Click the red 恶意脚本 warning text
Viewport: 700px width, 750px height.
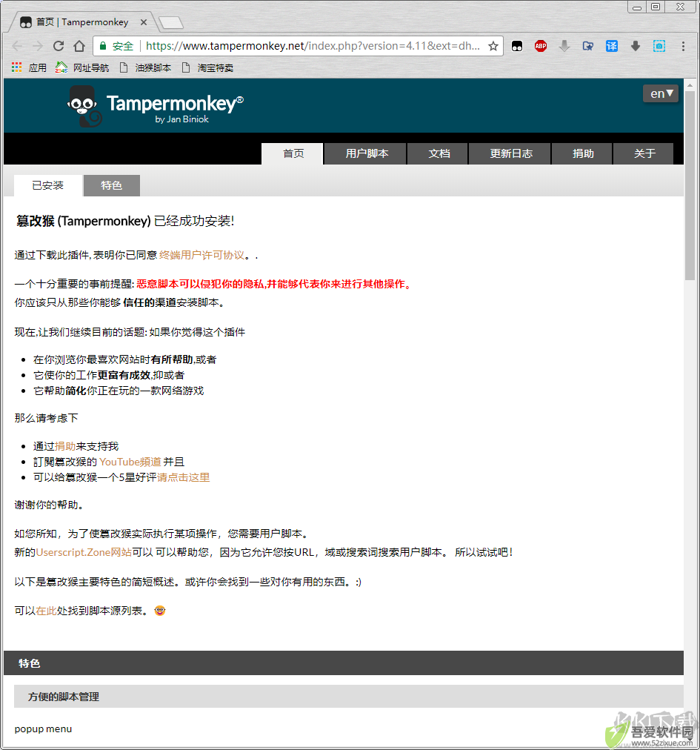(x=273, y=284)
